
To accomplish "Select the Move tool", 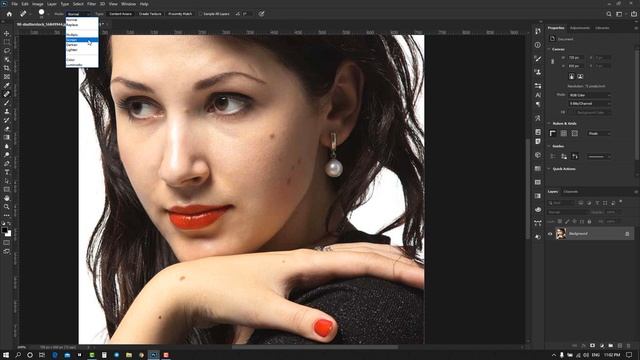I will click(x=7, y=33).
